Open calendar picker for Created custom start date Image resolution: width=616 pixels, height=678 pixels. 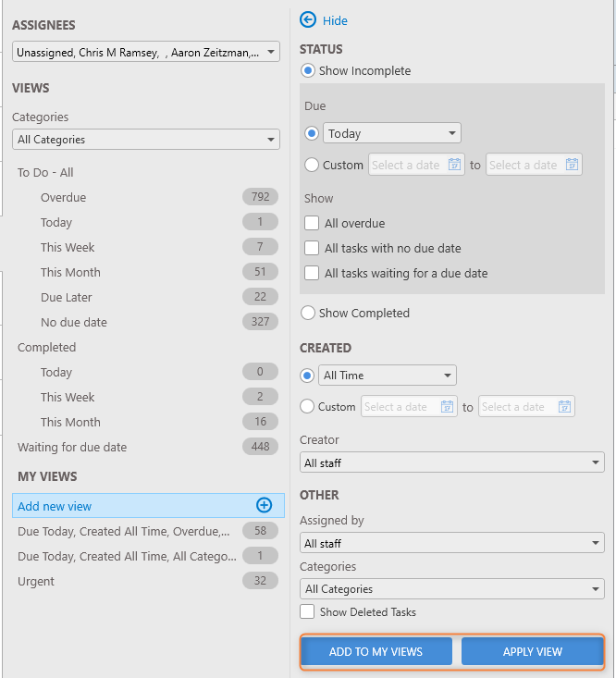pos(447,406)
